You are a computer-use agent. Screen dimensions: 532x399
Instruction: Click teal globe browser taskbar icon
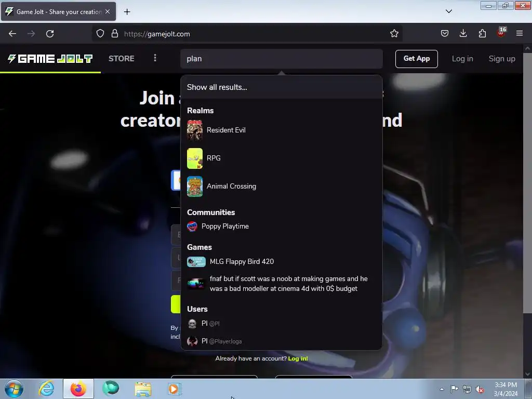(111, 389)
